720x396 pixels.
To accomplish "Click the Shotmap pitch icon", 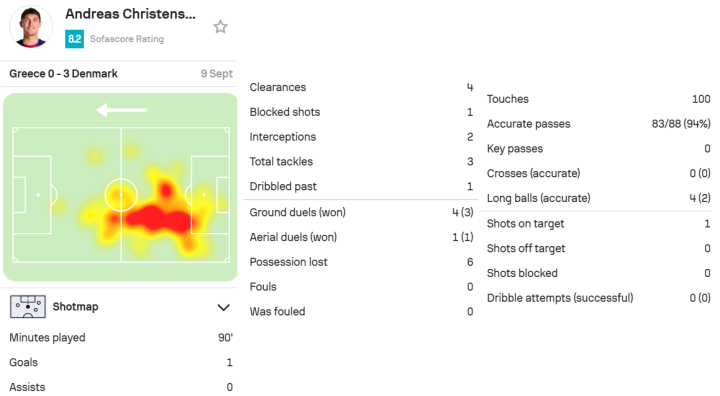I will (28, 307).
